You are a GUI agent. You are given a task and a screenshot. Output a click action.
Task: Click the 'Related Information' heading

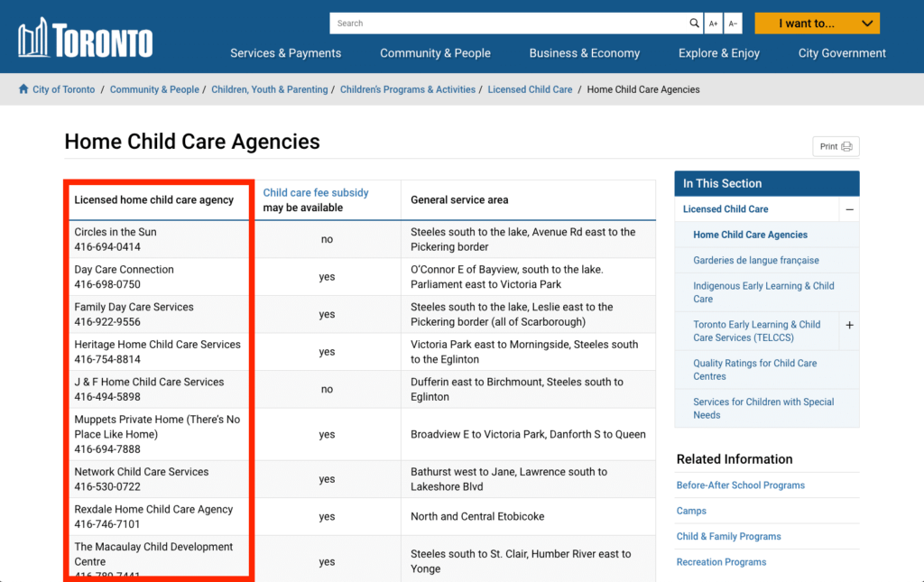click(x=735, y=459)
